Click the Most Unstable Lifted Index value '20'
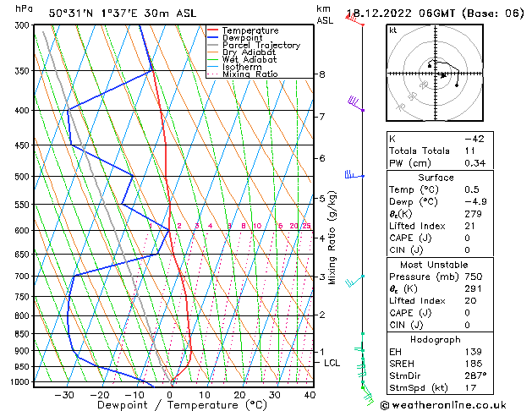Screen dimensions: 532x411 coord(470,301)
